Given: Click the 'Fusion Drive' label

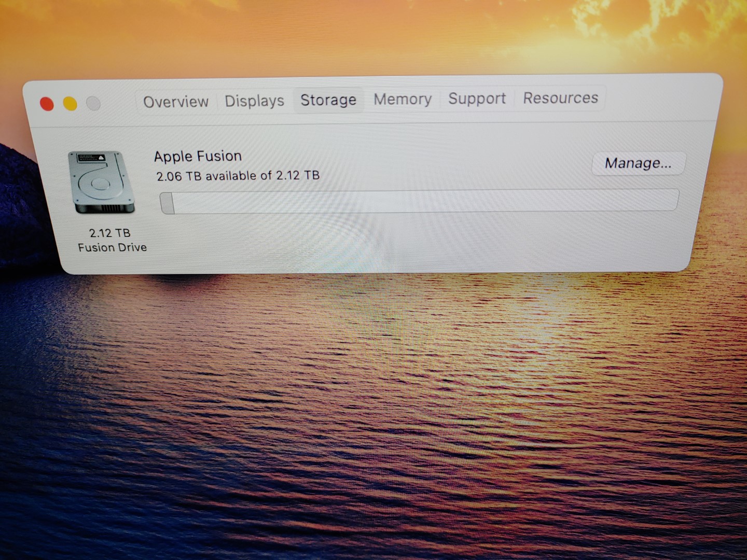Looking at the screenshot, I should coord(112,247).
